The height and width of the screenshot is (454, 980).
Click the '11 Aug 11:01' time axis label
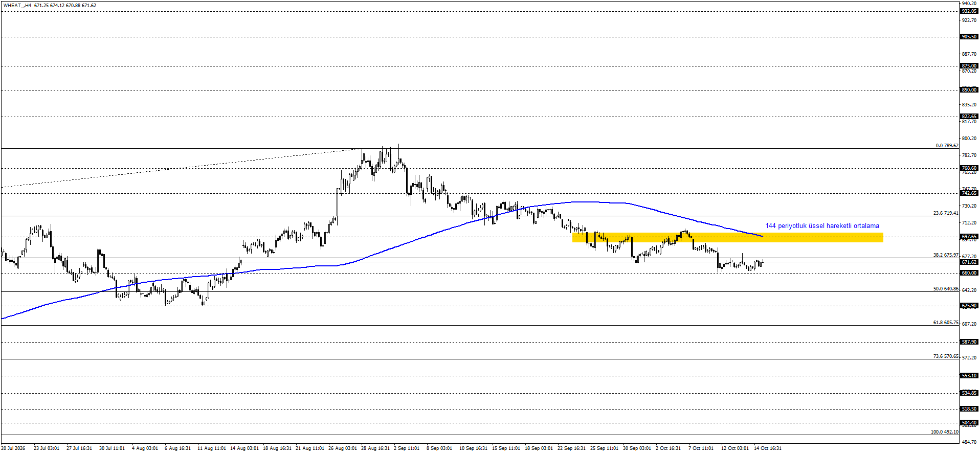[x=212, y=448]
